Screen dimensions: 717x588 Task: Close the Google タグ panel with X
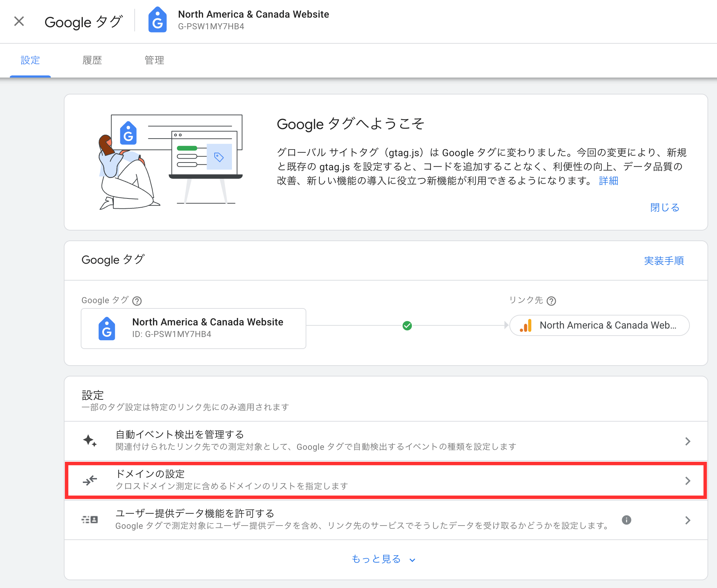pyautogui.click(x=19, y=22)
